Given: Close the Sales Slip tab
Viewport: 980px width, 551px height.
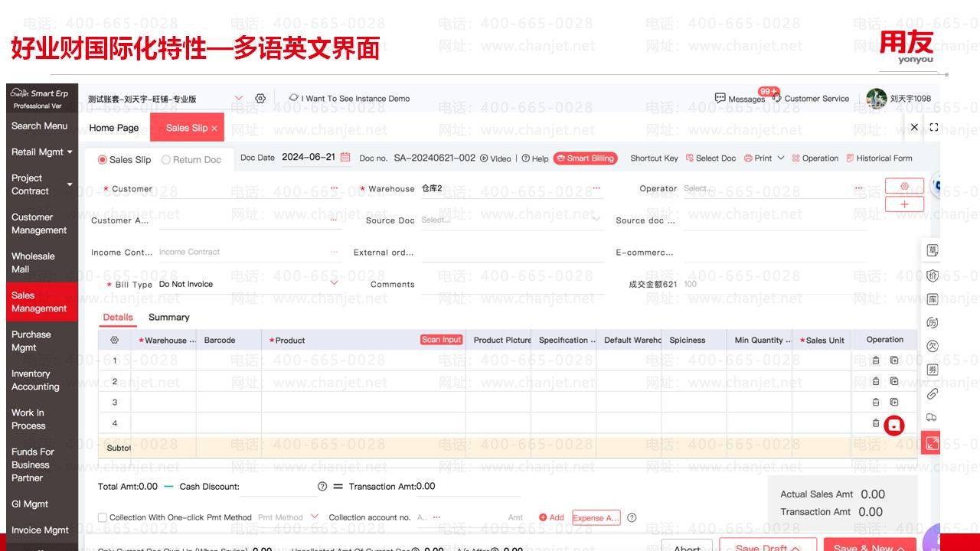Looking at the screenshot, I should [214, 128].
